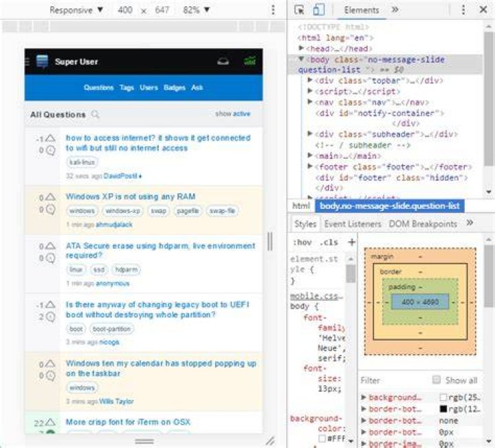The image size is (495, 448).
Task: Click the Super User logo icon
Action: coord(42,61)
